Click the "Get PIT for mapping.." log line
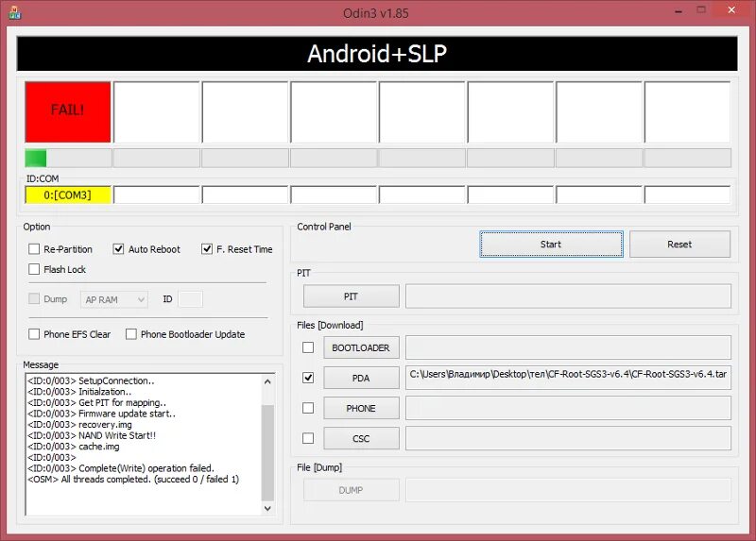Screen dimensions: 756x541 [97, 402]
